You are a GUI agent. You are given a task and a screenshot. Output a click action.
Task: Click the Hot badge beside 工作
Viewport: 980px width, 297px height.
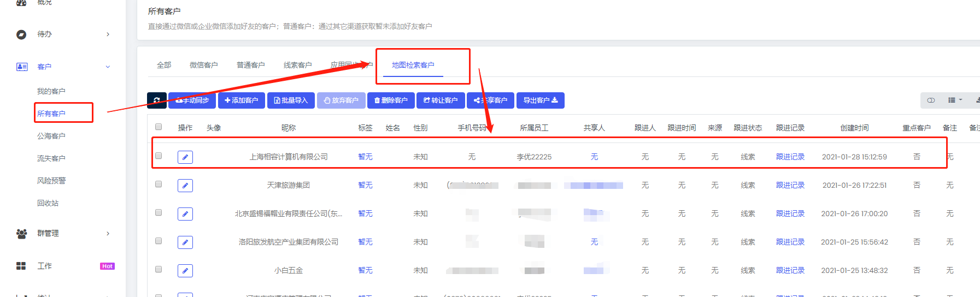click(x=107, y=266)
